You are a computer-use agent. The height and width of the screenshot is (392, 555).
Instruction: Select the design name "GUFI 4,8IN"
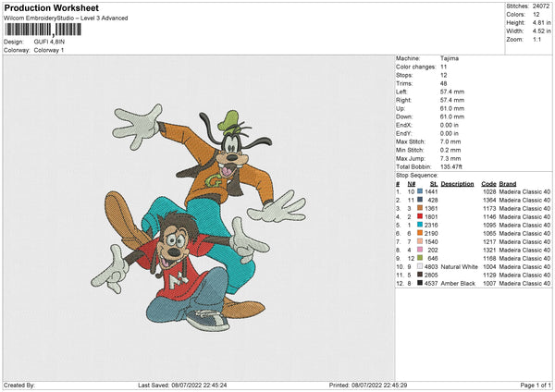tap(49, 42)
